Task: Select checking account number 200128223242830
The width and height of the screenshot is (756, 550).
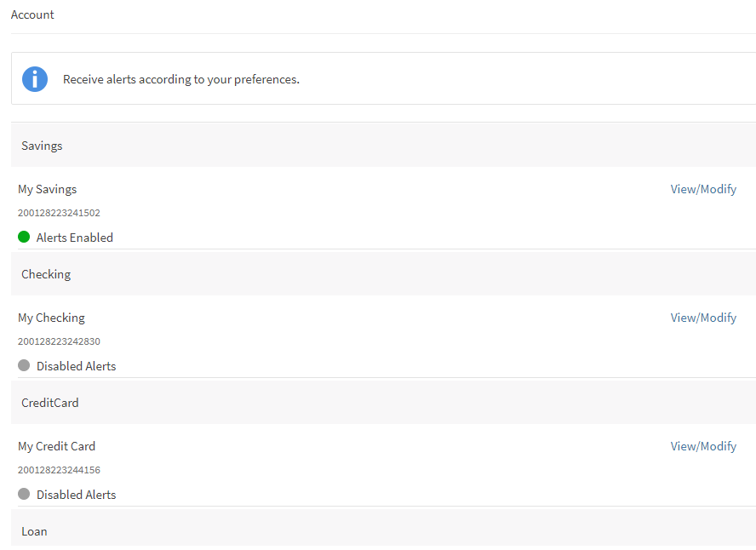Action: (59, 341)
